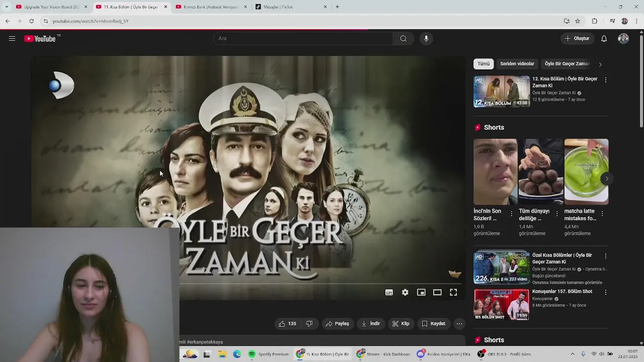Like the video with 135 likes
Image resolution: width=644 pixels, height=362 pixels.
pyautogui.click(x=288, y=324)
